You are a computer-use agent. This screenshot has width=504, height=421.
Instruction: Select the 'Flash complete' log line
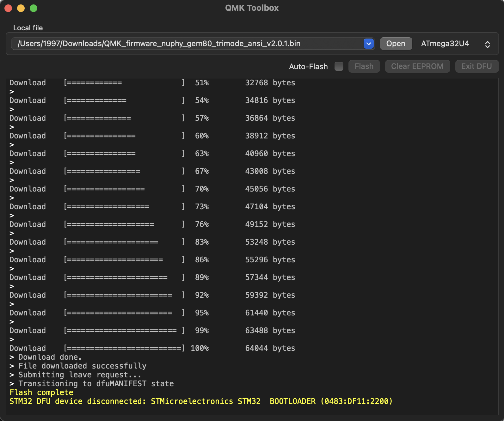pos(41,393)
